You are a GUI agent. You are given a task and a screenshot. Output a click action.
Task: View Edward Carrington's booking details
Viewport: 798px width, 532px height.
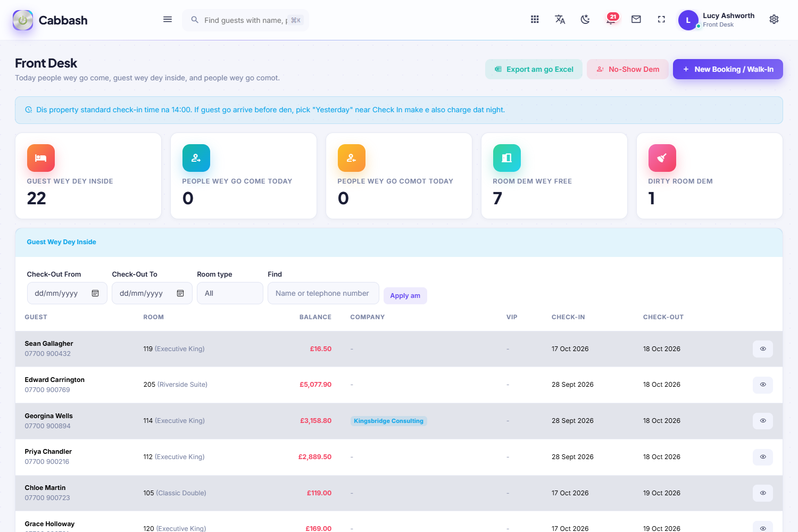click(x=763, y=385)
